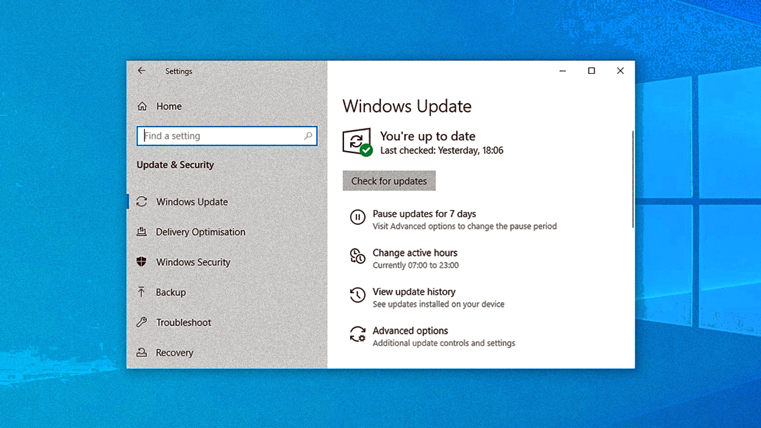Click 'Last checked: Yesterday, 18:06' text

click(x=442, y=150)
